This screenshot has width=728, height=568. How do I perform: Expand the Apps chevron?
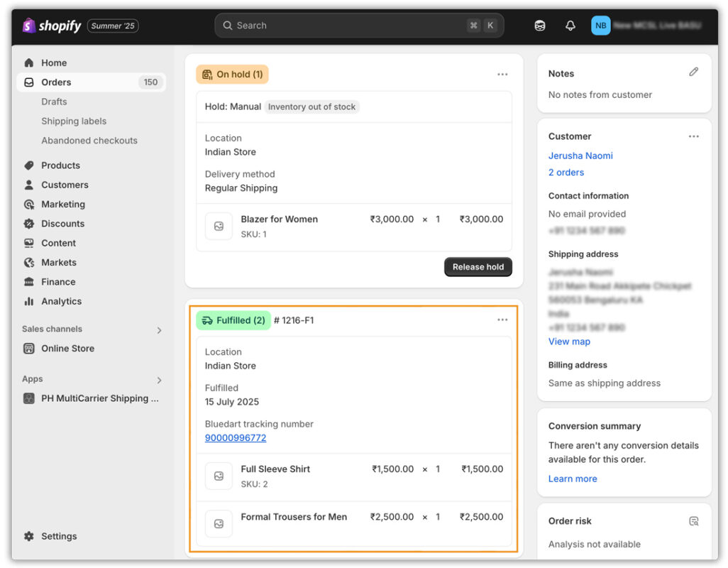point(159,381)
